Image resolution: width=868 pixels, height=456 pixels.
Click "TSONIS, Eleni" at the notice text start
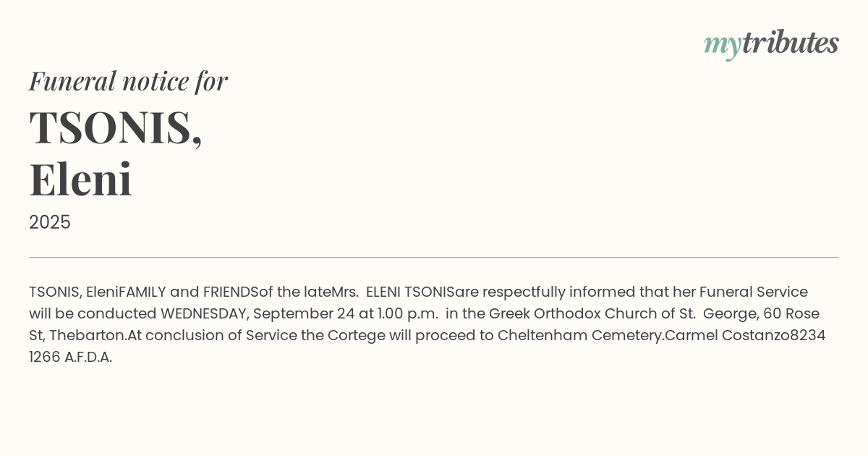(x=73, y=292)
